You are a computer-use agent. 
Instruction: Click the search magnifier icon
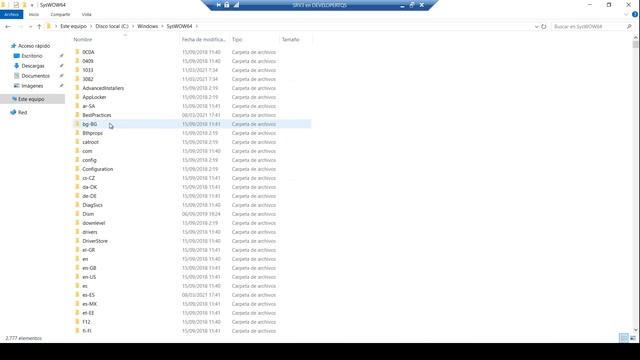(629, 27)
